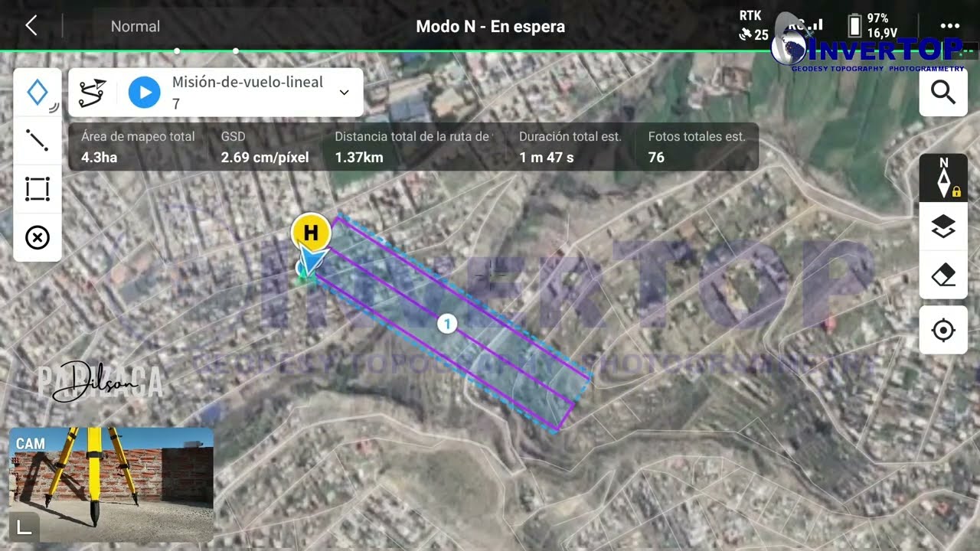Viewport: 980px width, 551px height.
Task: Open the flight route type icon
Action: (x=92, y=93)
